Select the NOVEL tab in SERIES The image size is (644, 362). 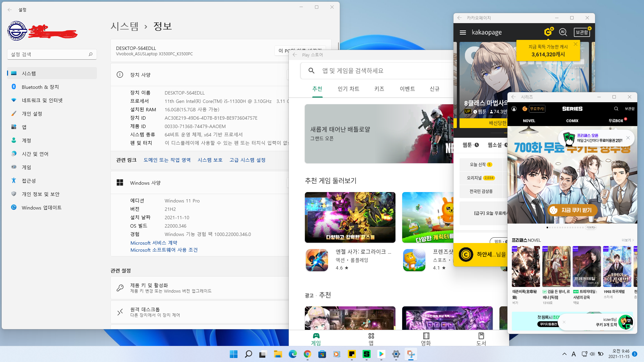click(x=529, y=121)
